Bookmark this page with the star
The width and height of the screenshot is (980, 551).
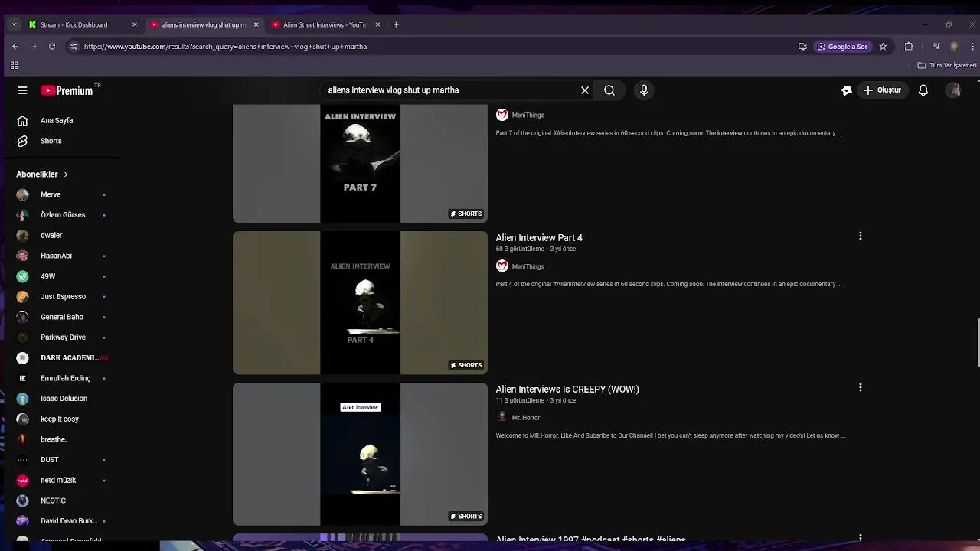(883, 46)
